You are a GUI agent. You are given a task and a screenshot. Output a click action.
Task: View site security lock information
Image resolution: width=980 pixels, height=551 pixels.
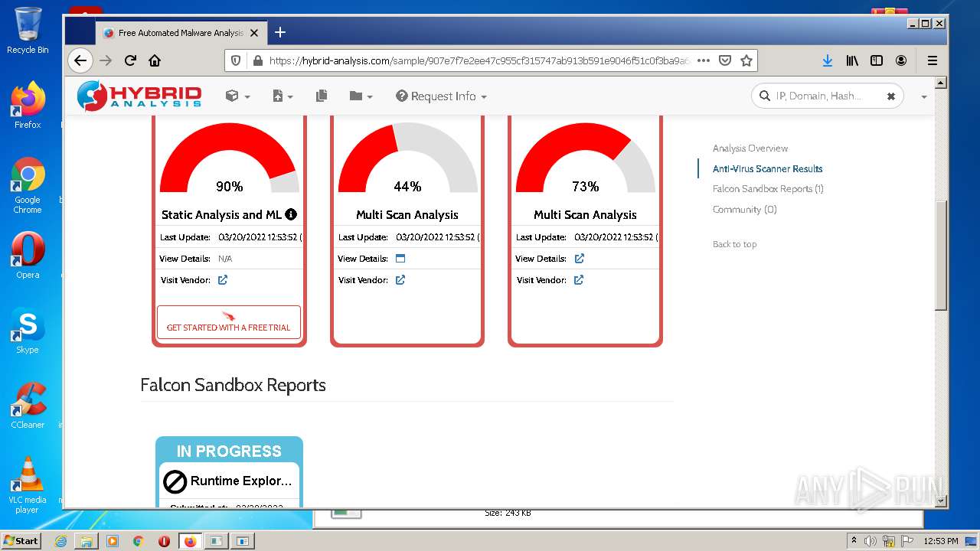point(257,60)
